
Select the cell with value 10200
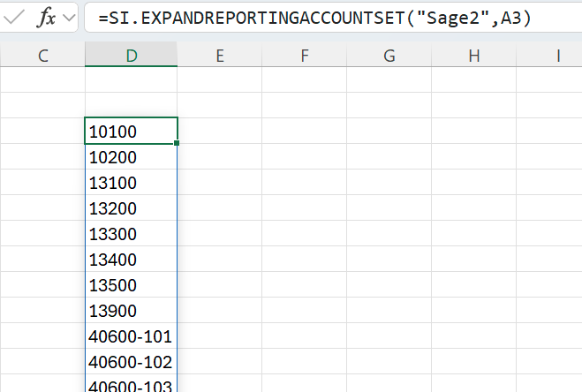[x=131, y=157]
